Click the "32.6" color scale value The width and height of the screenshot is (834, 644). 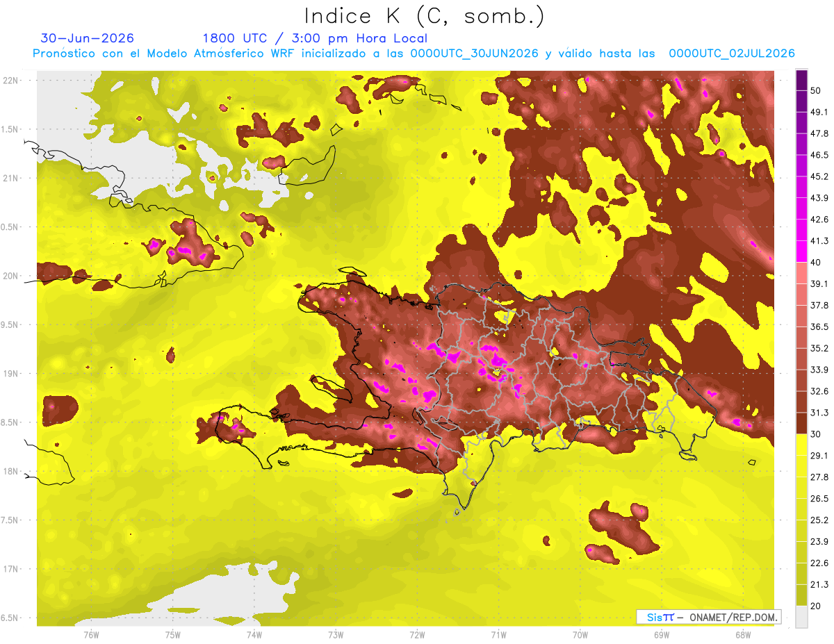(x=819, y=391)
